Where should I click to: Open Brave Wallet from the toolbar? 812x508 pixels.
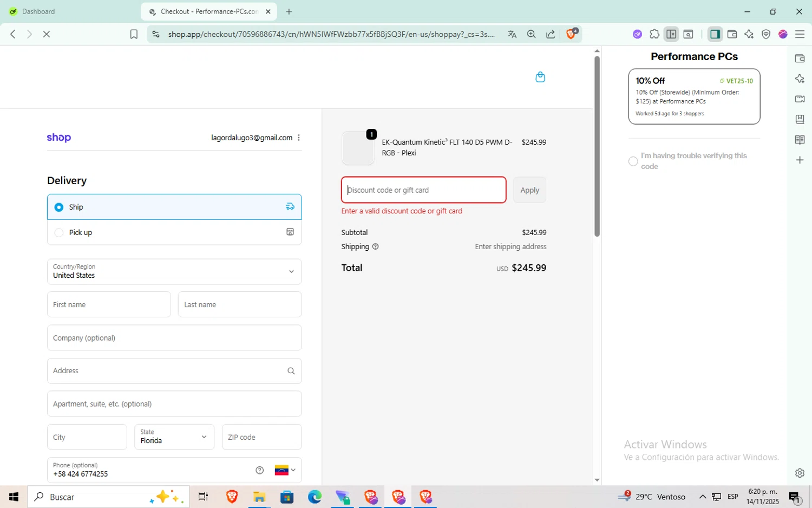pos(732,34)
